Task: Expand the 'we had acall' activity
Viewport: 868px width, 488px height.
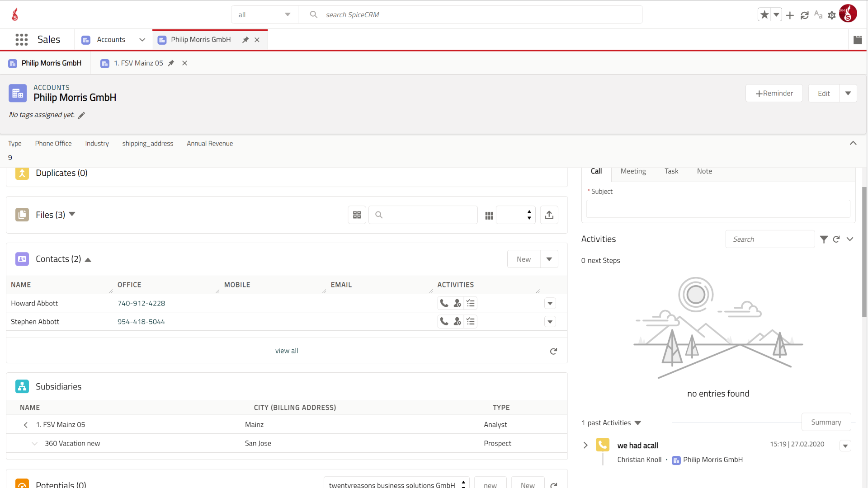Action: click(x=585, y=445)
